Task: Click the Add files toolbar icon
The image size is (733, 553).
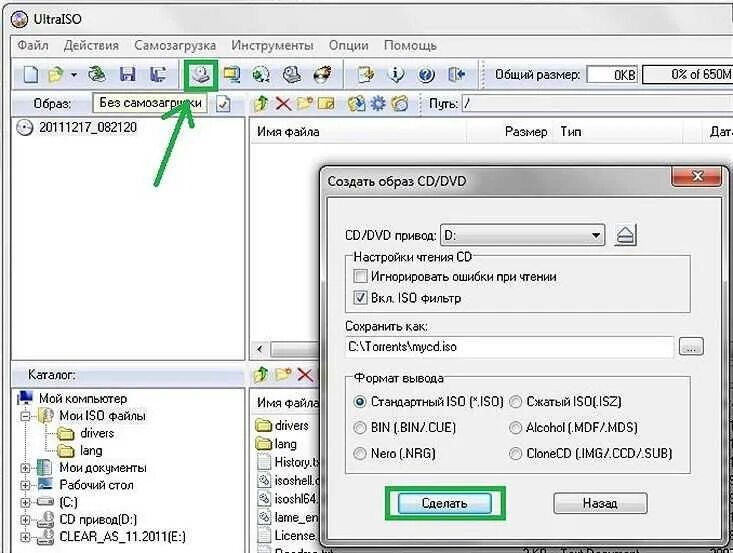Action: tap(366, 75)
